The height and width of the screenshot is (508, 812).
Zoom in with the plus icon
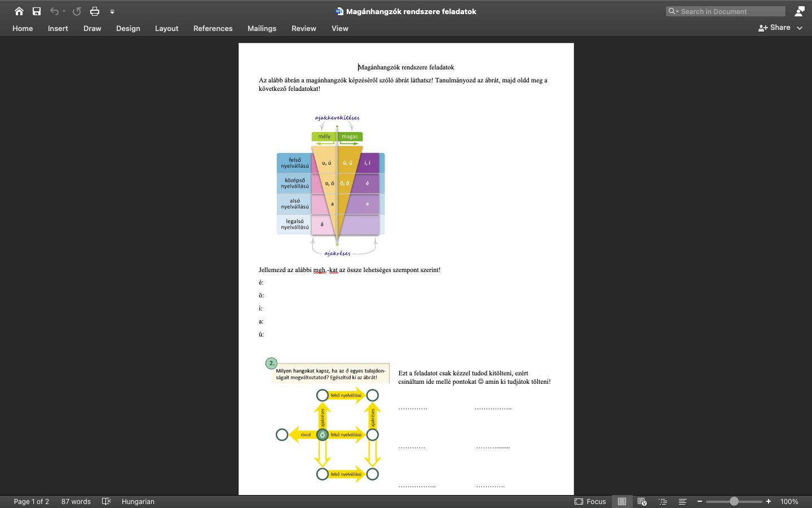point(769,501)
